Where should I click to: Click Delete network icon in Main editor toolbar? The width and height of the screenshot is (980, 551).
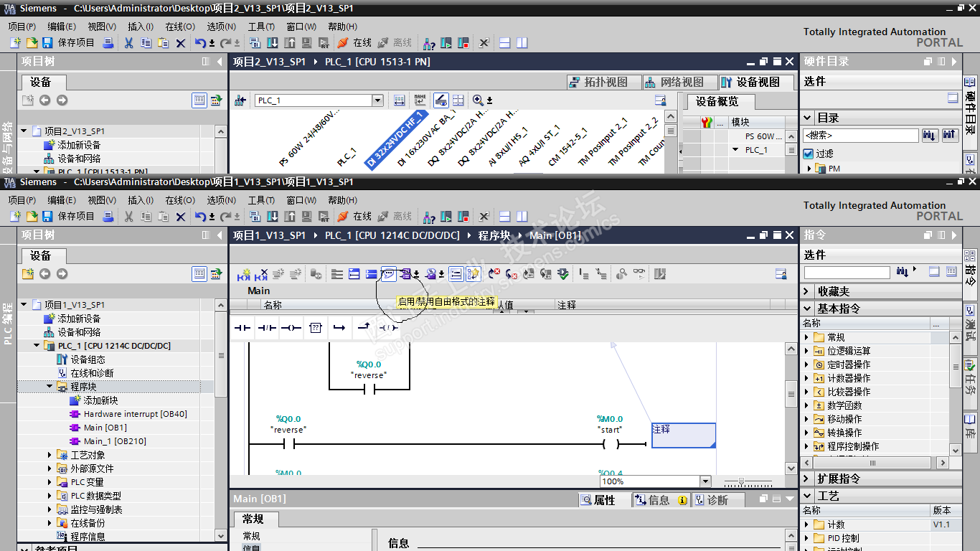pos(261,274)
